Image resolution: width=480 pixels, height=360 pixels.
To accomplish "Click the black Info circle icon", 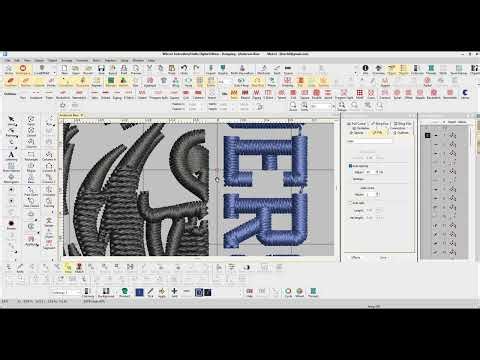I will (365, 70).
